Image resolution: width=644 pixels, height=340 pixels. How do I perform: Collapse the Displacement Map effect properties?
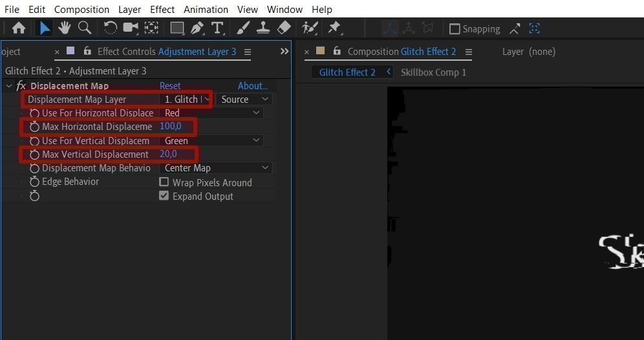(x=9, y=86)
